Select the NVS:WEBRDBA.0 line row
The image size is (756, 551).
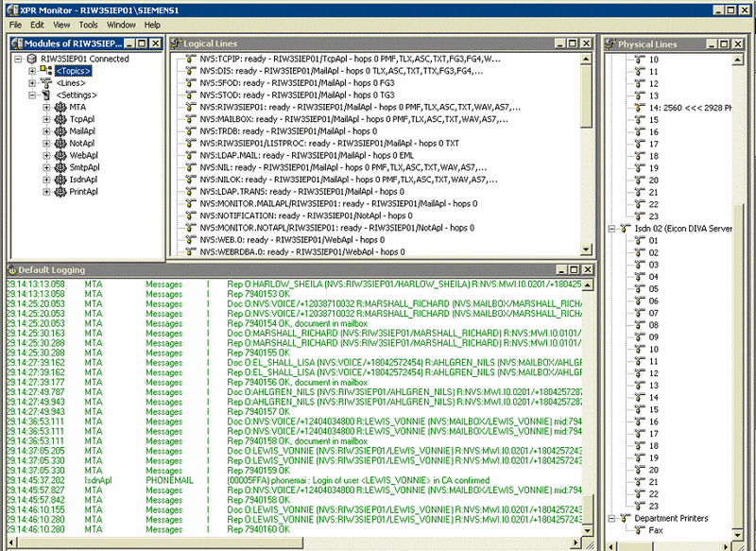(x=302, y=251)
